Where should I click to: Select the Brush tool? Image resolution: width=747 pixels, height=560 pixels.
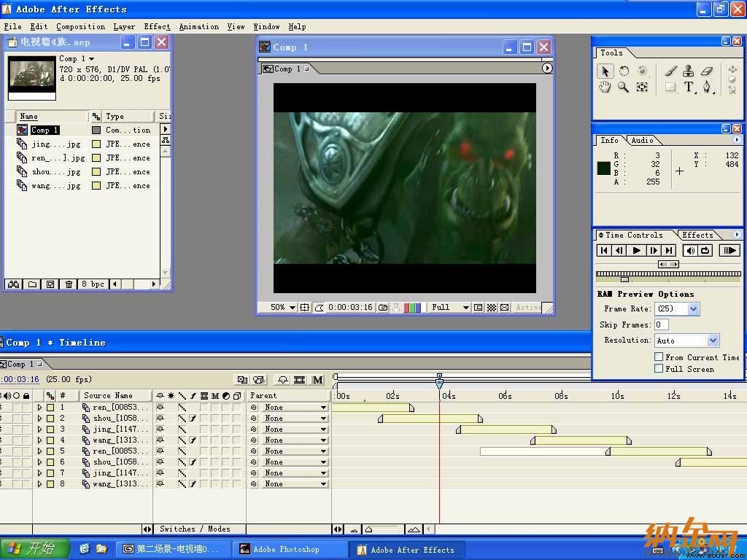pos(670,71)
